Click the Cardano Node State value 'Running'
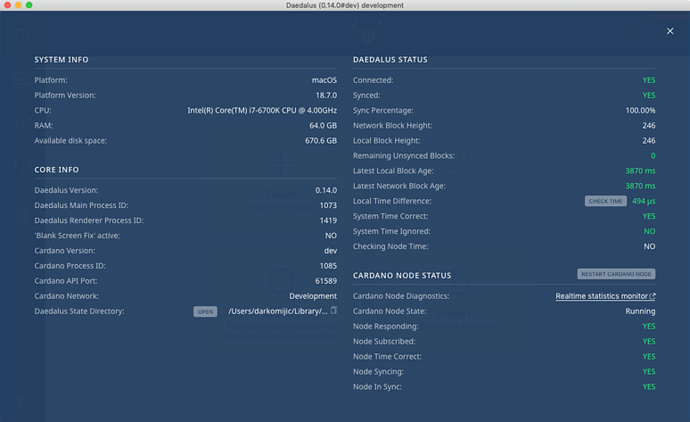 pos(640,311)
